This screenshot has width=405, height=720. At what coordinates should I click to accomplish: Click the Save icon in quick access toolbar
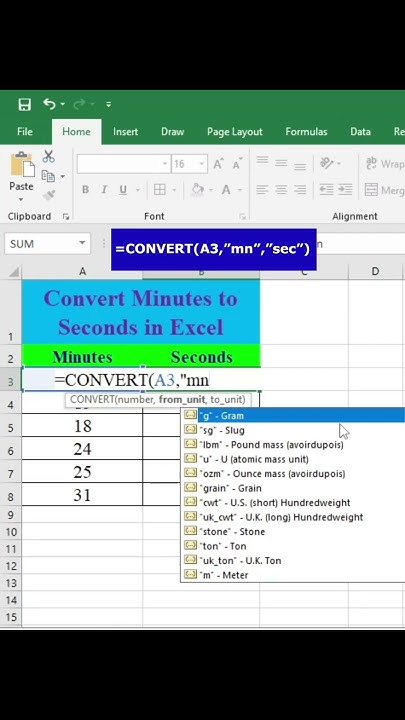tap(24, 104)
